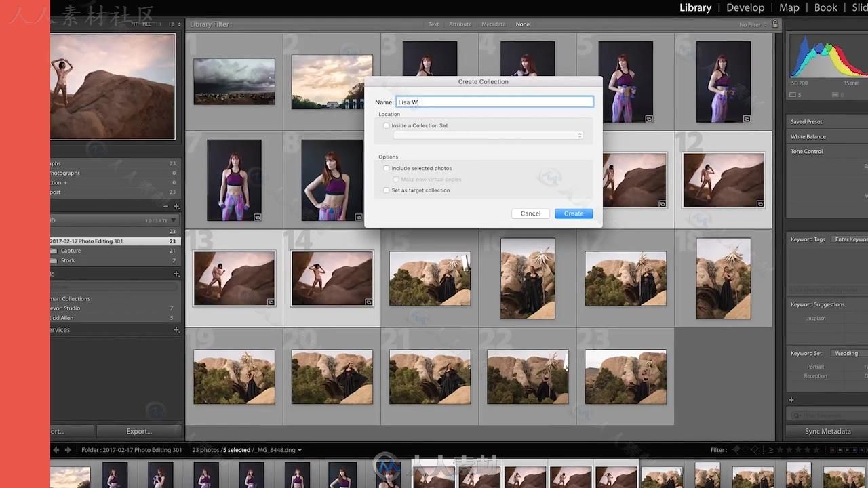868x488 pixels.
Task: Select the 2017-02-17 Photo Editing 301 folder
Action: 115,241
